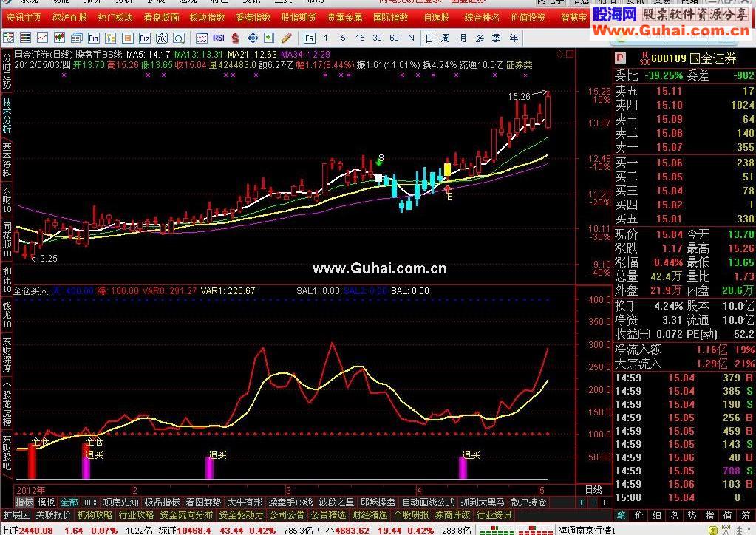
Task: Open the 基本资料 sidebar tab
Action: (7, 160)
